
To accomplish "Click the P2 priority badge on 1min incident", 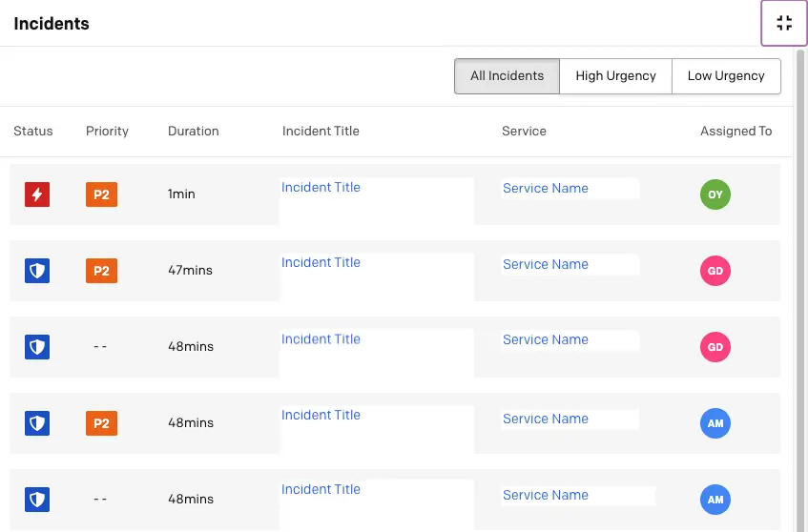I will pos(101,194).
